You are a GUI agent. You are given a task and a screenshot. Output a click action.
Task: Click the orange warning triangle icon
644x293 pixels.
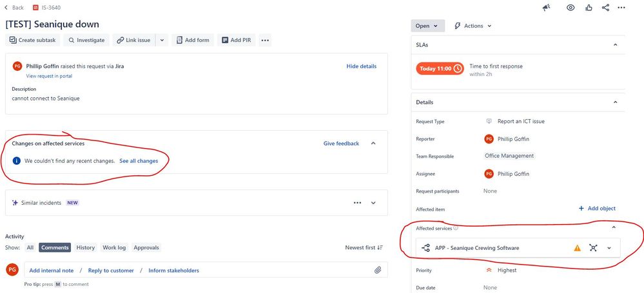pyautogui.click(x=578, y=248)
